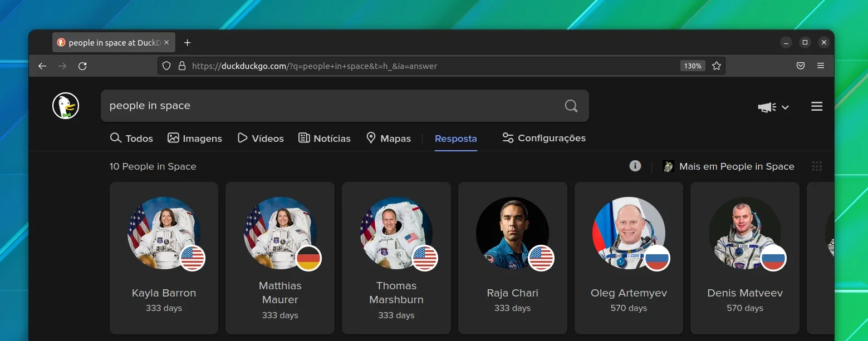Click the padlock site security icon
868x341 pixels.
tap(182, 66)
